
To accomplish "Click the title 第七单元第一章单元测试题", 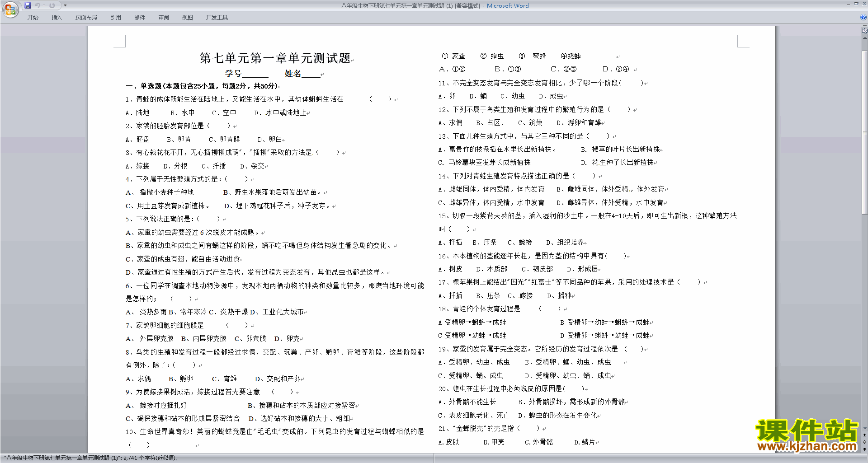I will point(275,58).
